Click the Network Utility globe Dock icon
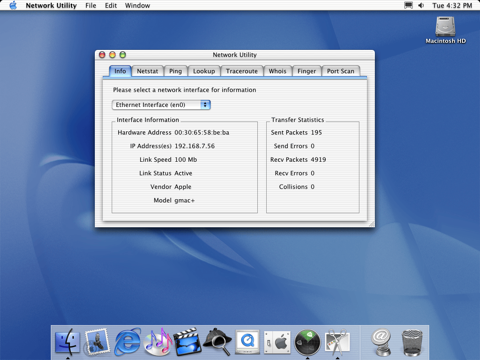The image size is (480, 360). pos(307,342)
